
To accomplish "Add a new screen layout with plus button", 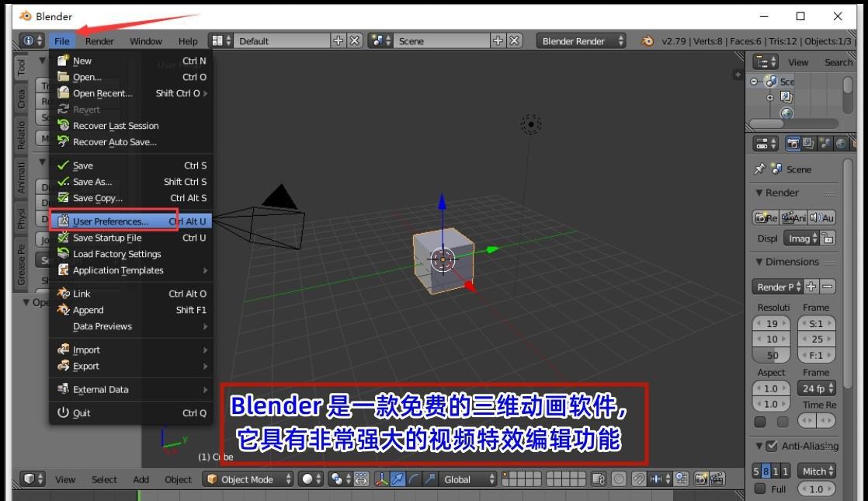I will [338, 41].
